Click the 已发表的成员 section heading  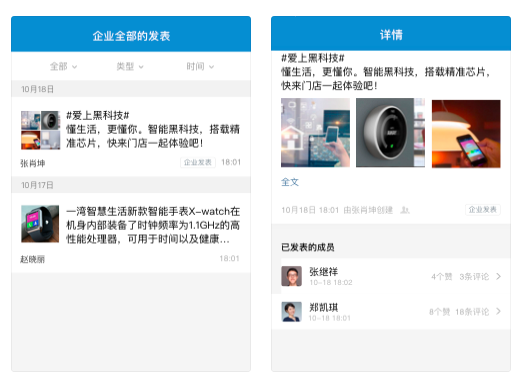click(x=308, y=247)
